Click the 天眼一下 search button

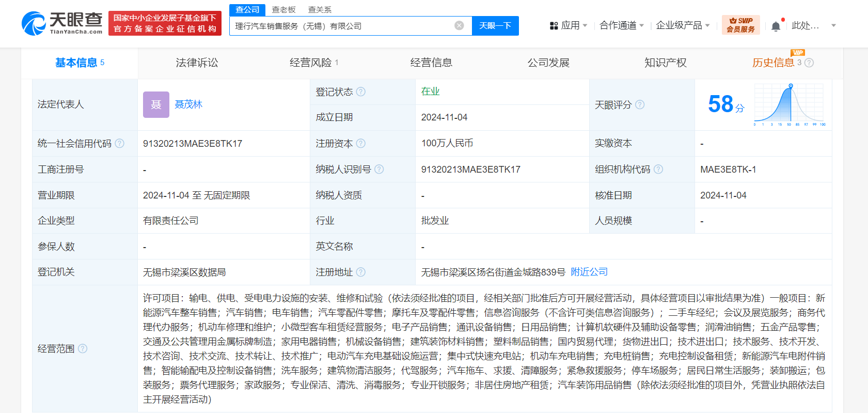(495, 25)
